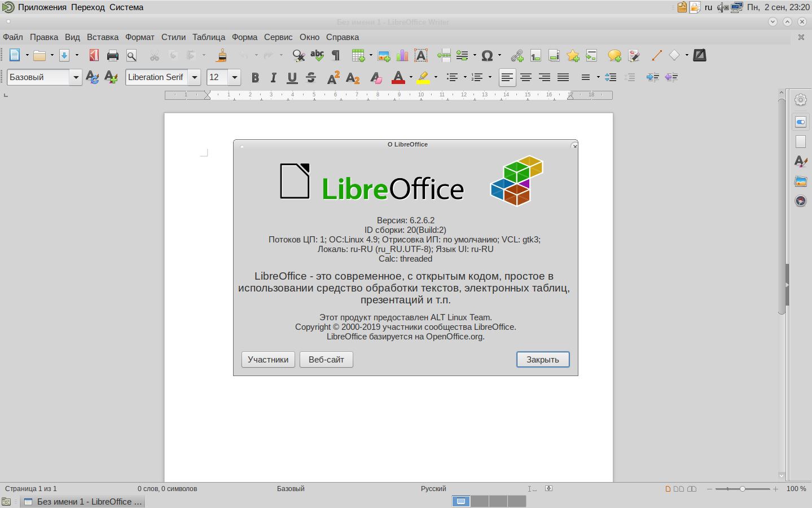Viewport: 812px width, 508px height.
Task: Toggle formatting marks (pilcrow)
Action: point(336,55)
